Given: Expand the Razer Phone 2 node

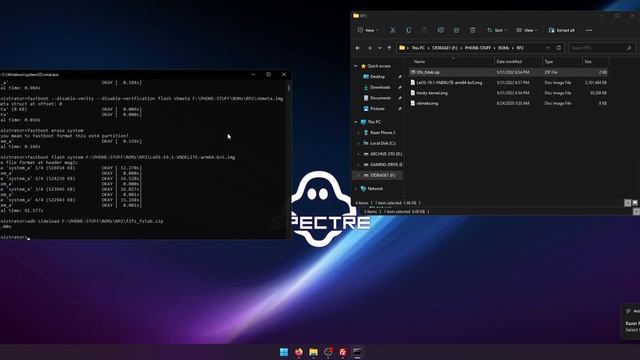Looking at the screenshot, I should tap(358, 133).
